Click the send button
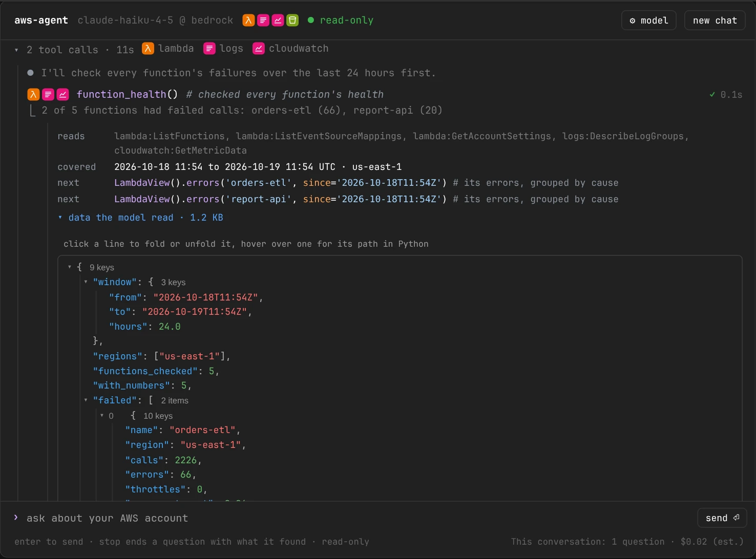This screenshot has height=559, width=756. pyautogui.click(x=722, y=518)
